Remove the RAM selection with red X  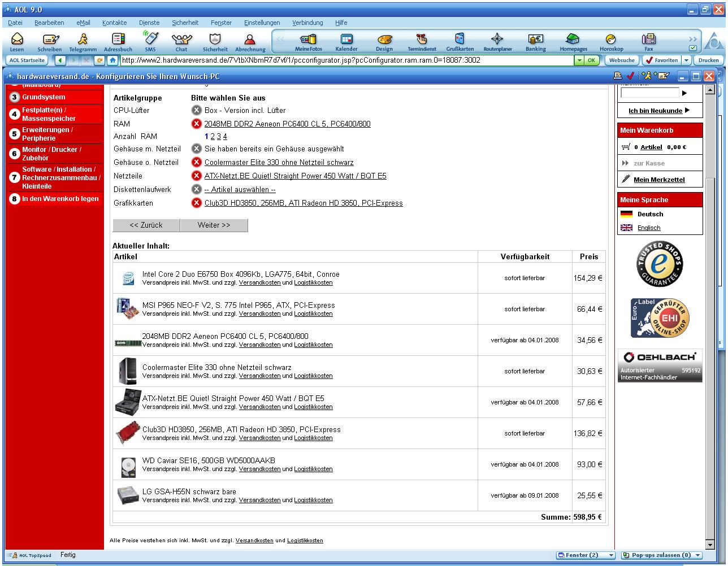click(x=197, y=124)
